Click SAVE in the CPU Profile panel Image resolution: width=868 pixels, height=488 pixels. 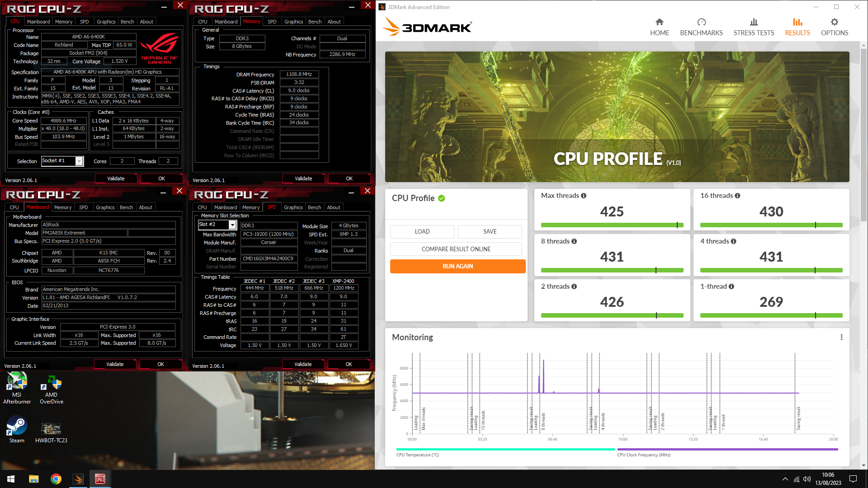coord(490,231)
